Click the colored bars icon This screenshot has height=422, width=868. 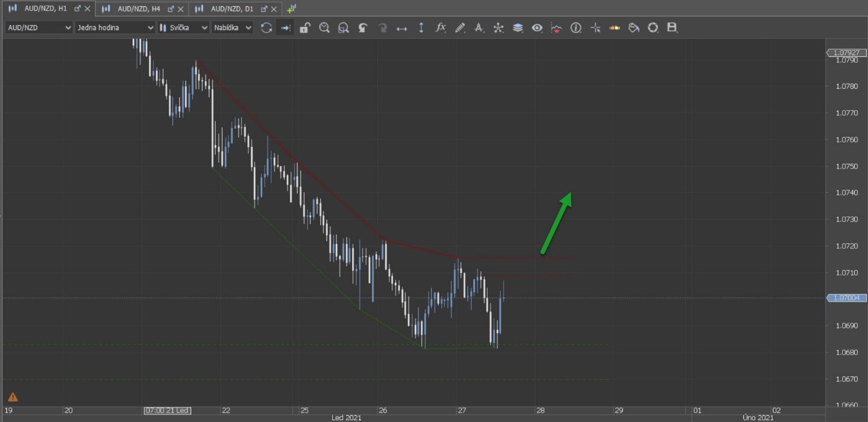615,28
